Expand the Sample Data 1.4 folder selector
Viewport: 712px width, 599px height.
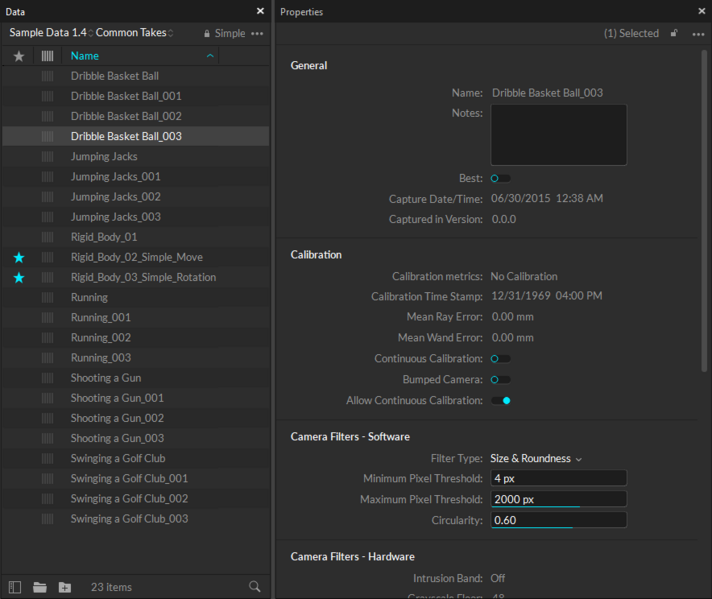50,33
